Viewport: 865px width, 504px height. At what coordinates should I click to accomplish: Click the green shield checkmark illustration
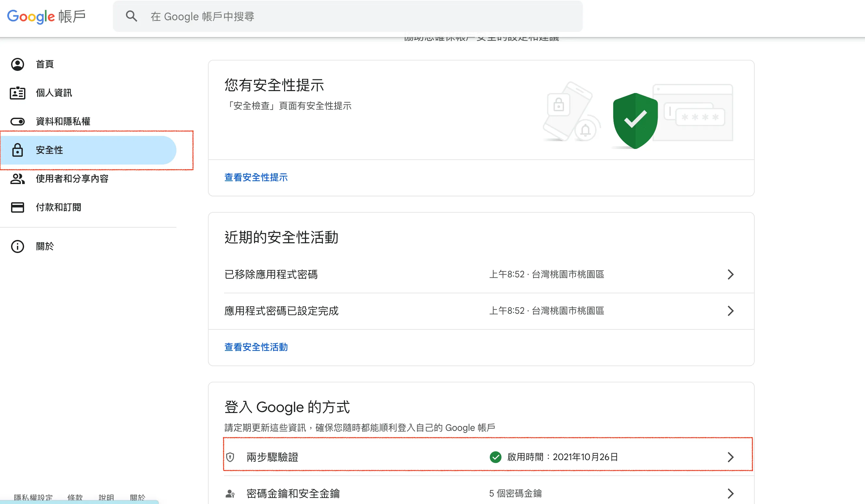(x=635, y=121)
